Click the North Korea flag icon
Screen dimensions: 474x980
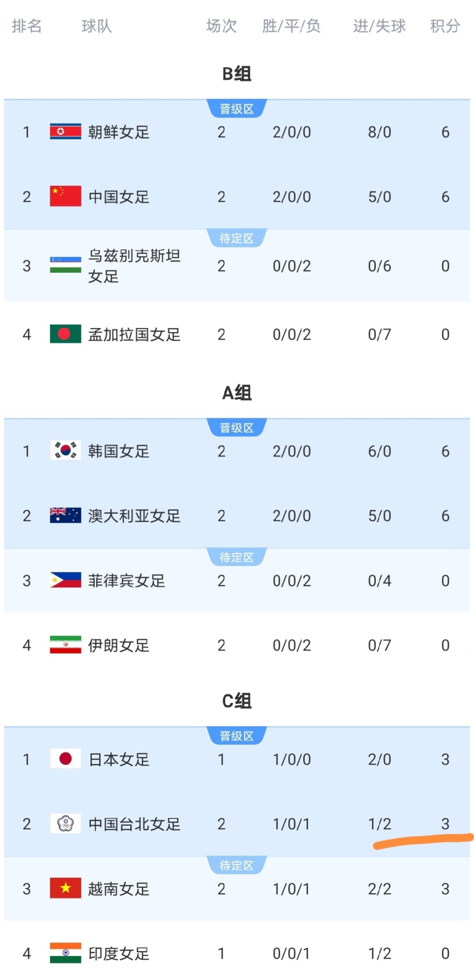coord(65,132)
